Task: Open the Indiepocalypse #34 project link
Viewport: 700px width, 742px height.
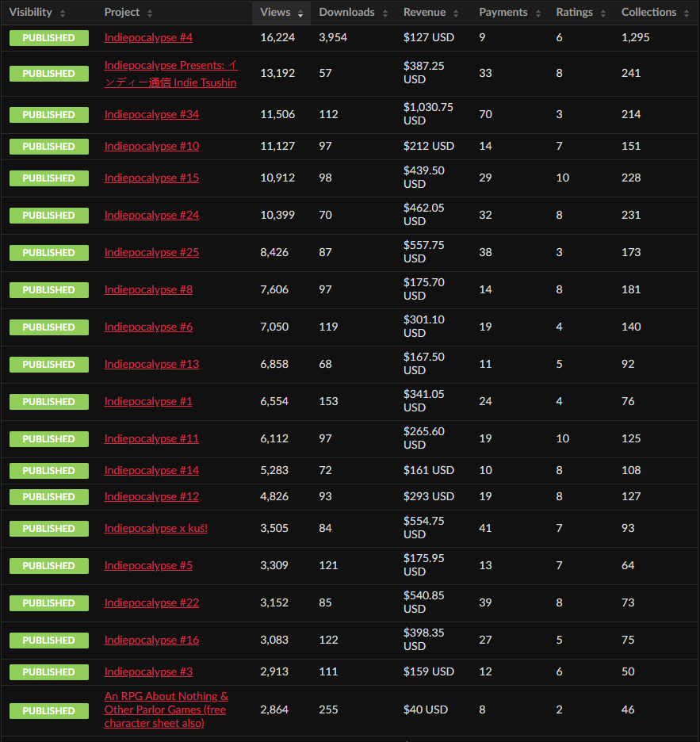Action: [x=151, y=114]
